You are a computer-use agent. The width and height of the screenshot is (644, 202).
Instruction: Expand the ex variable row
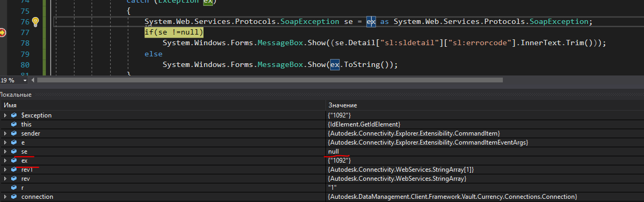click(5, 160)
